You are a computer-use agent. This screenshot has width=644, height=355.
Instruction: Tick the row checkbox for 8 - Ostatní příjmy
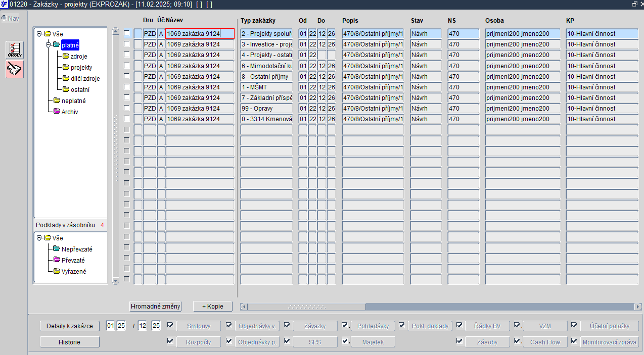[126, 76]
